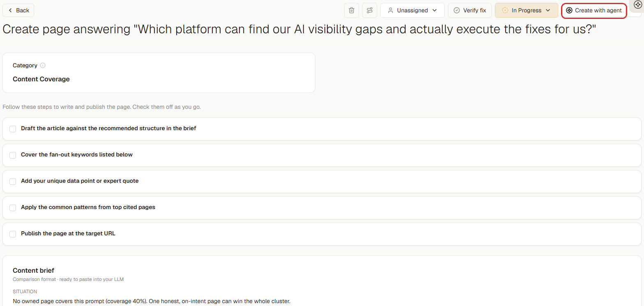644x306 pixels.
Task: Select the Content Coverage category card
Action: (x=159, y=73)
